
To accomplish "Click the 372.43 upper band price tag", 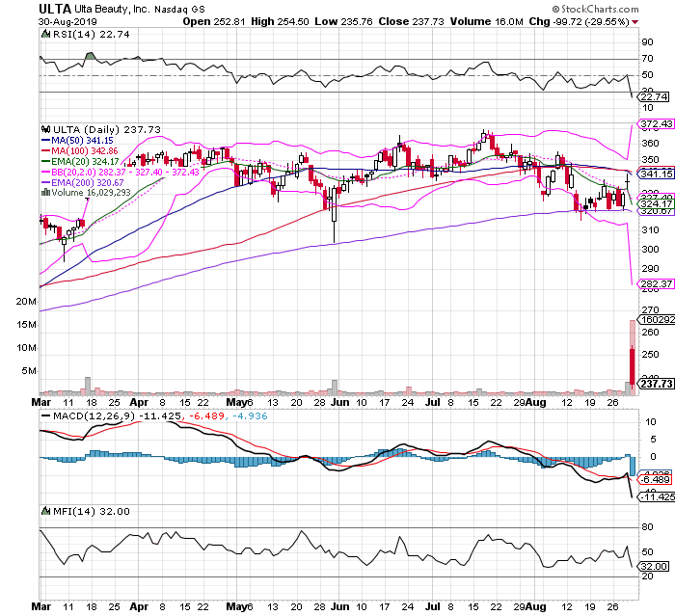I will pos(656,124).
